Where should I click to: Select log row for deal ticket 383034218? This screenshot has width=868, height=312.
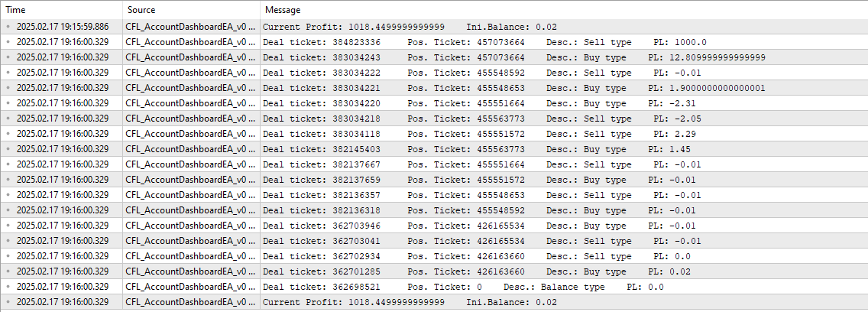point(434,119)
